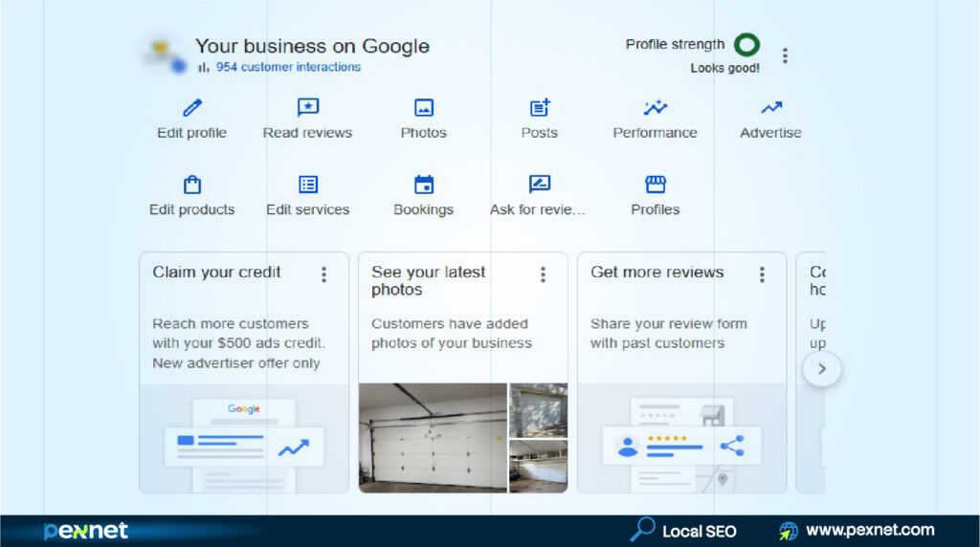Open the top-right small customer photo

[x=538, y=410]
